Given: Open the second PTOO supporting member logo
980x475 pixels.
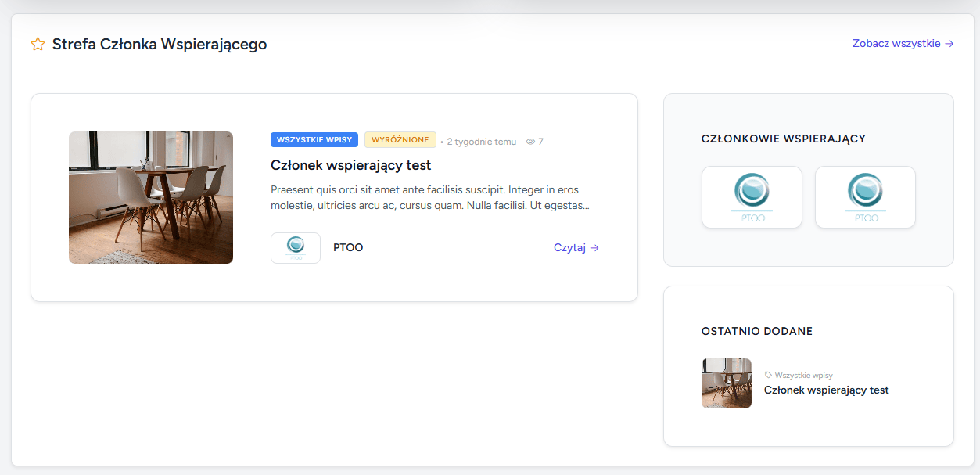Looking at the screenshot, I should click(865, 197).
